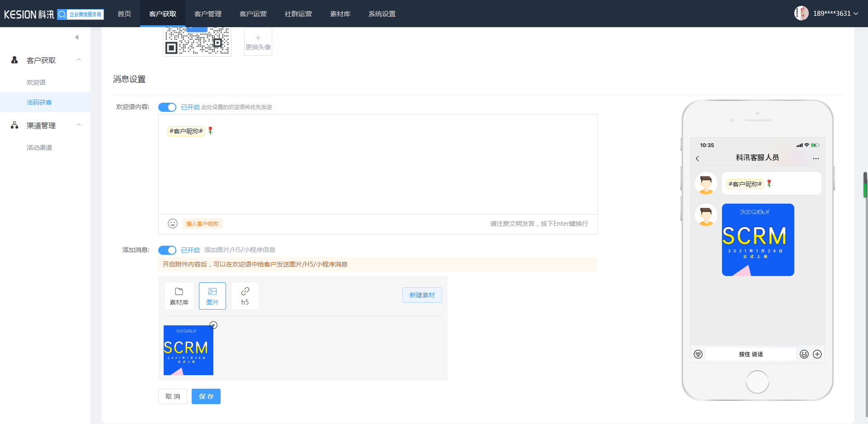Toggle the 欢迎语内容 switch off

pos(167,107)
